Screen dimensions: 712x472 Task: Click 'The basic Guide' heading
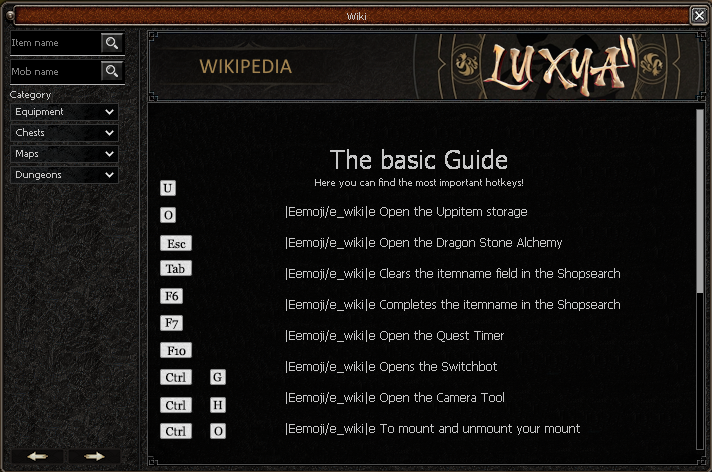(419, 160)
